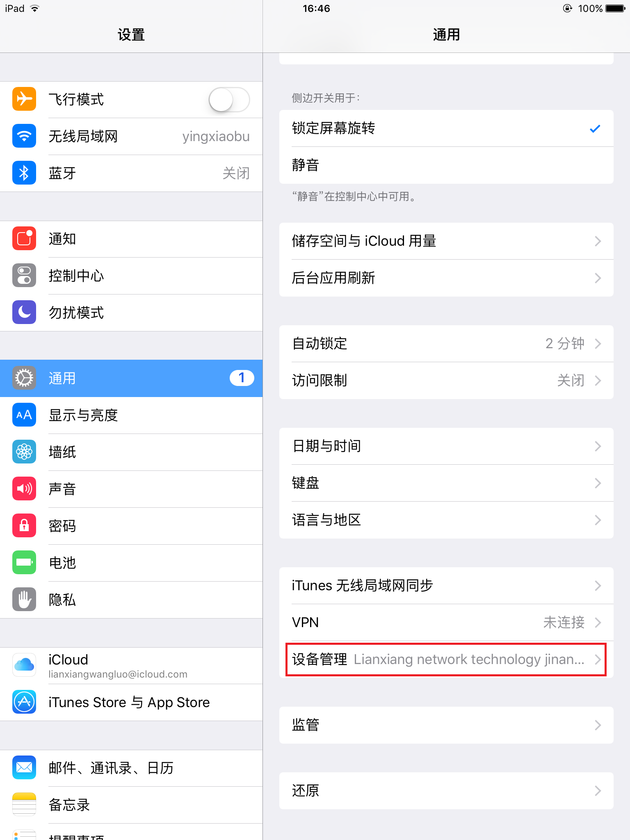630x840 pixels.
Task: Tap the green Battery icon
Action: (24, 562)
